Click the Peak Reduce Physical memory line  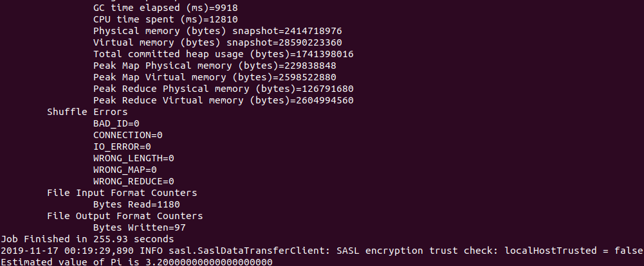click(223, 89)
